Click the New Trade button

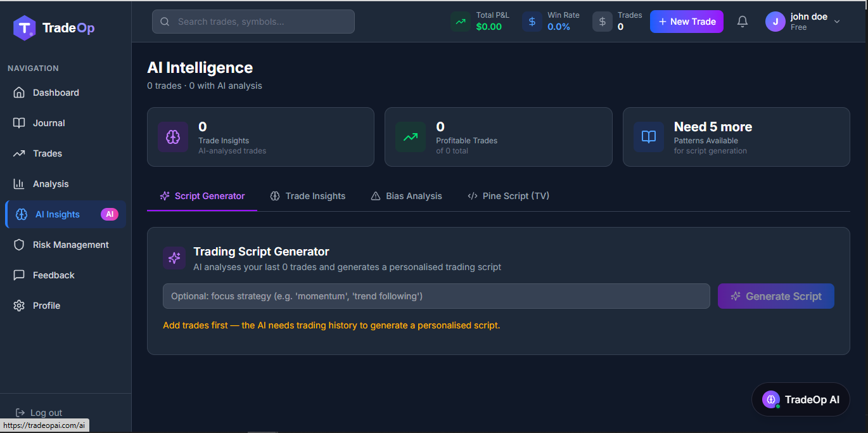687,22
